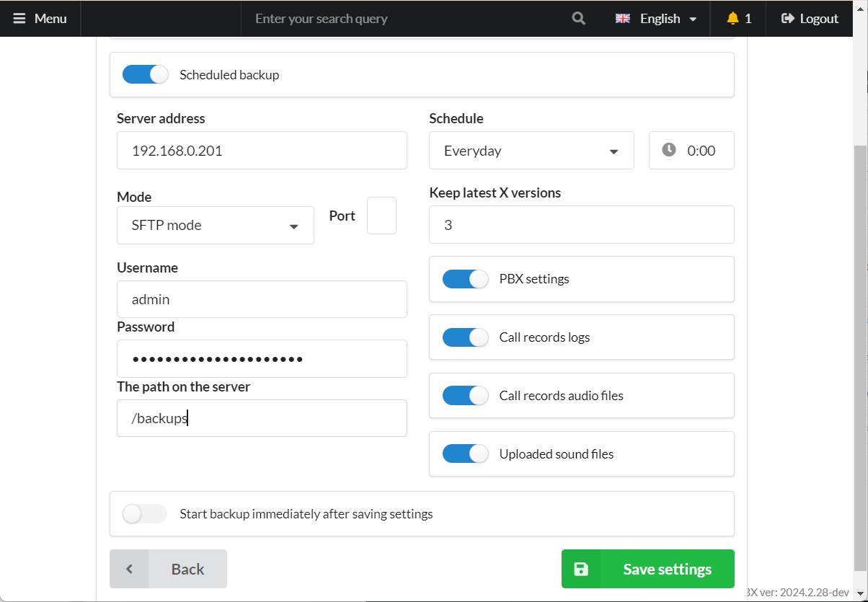Open the Schedule Everyday dropdown

[531, 151]
